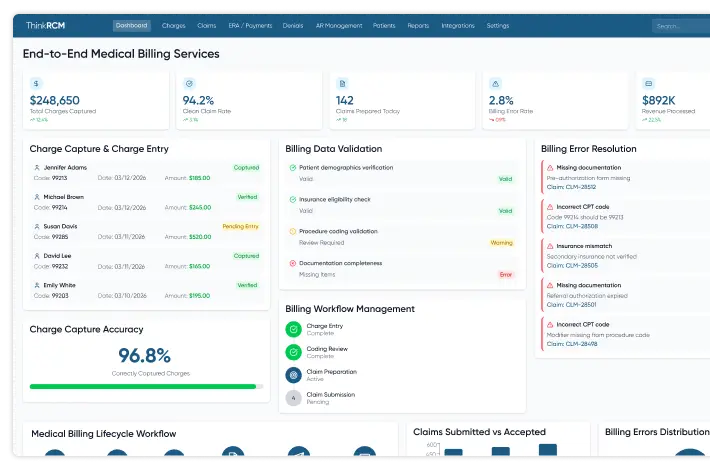This screenshot has width=710, height=470.
Task: Open Integrations in the nav bar
Action: (458, 26)
